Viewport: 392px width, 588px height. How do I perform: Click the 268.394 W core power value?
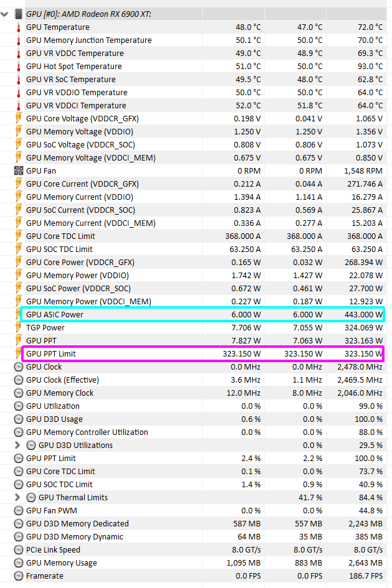tap(364, 263)
